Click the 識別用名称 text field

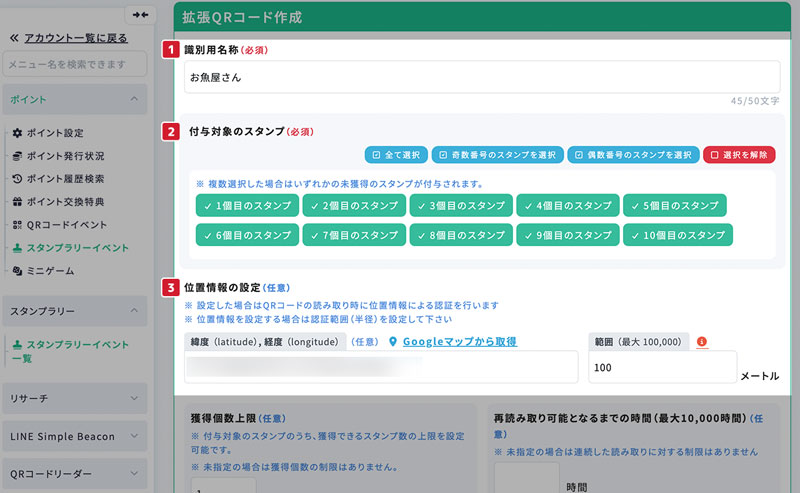tap(482, 76)
